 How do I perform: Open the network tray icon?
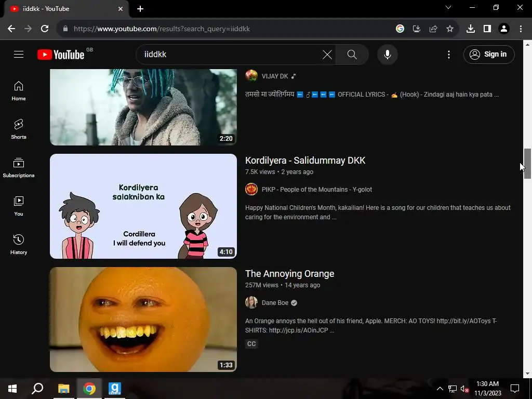point(453,389)
